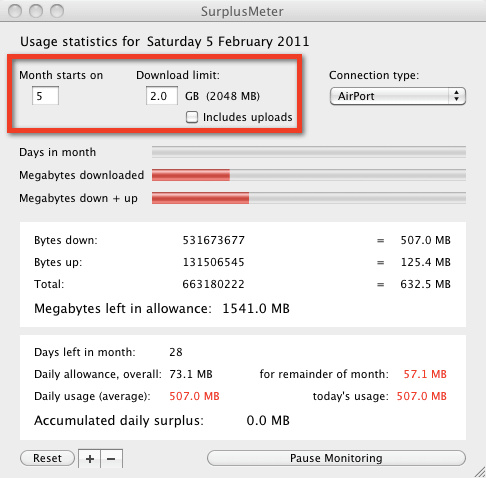
Task: Click Pause Monitoring button
Action: click(x=336, y=458)
